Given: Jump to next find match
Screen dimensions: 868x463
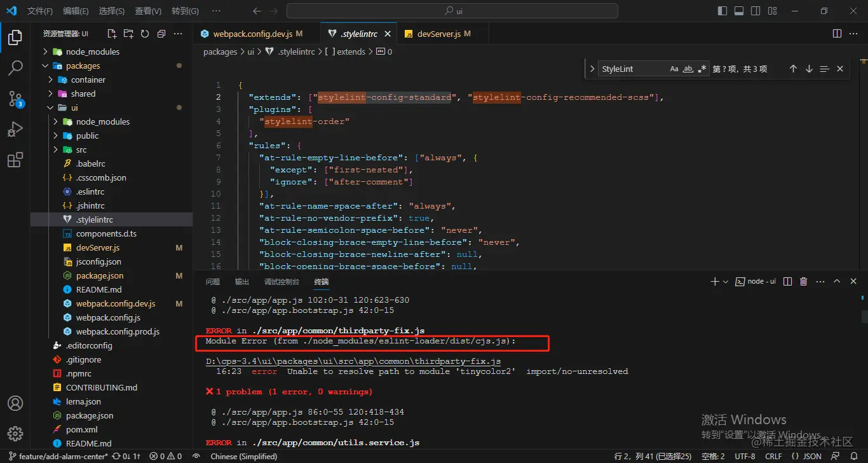Looking at the screenshot, I should [x=809, y=69].
